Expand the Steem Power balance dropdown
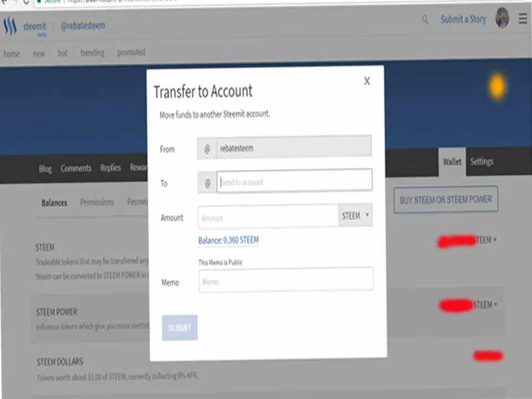 pyautogui.click(x=495, y=304)
